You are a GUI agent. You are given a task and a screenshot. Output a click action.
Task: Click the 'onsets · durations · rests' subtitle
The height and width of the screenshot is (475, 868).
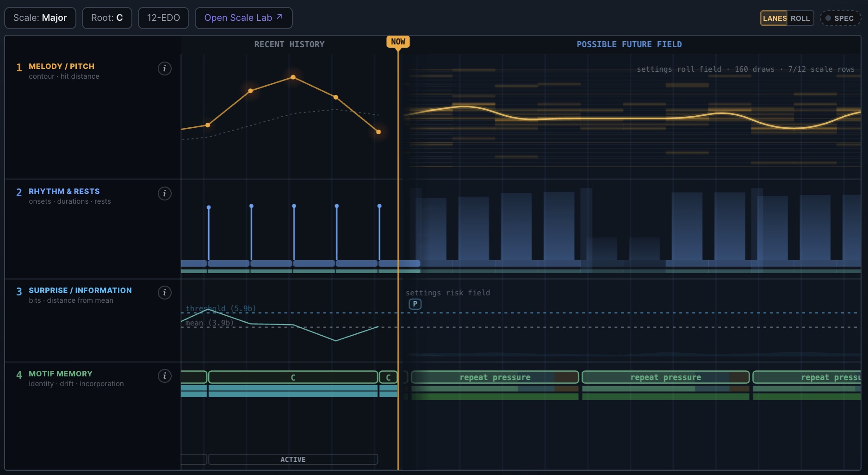(70, 201)
